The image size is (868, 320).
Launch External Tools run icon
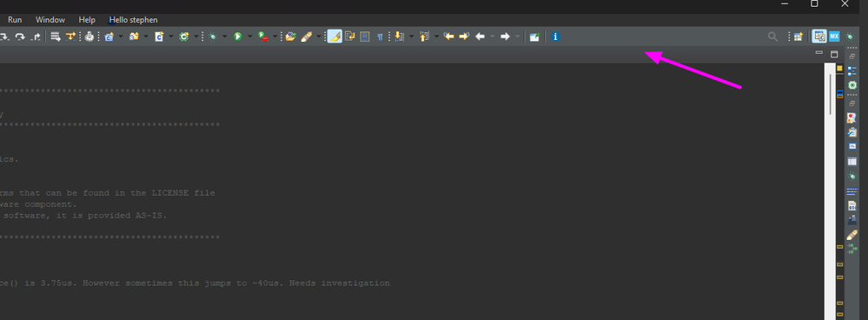(x=263, y=37)
